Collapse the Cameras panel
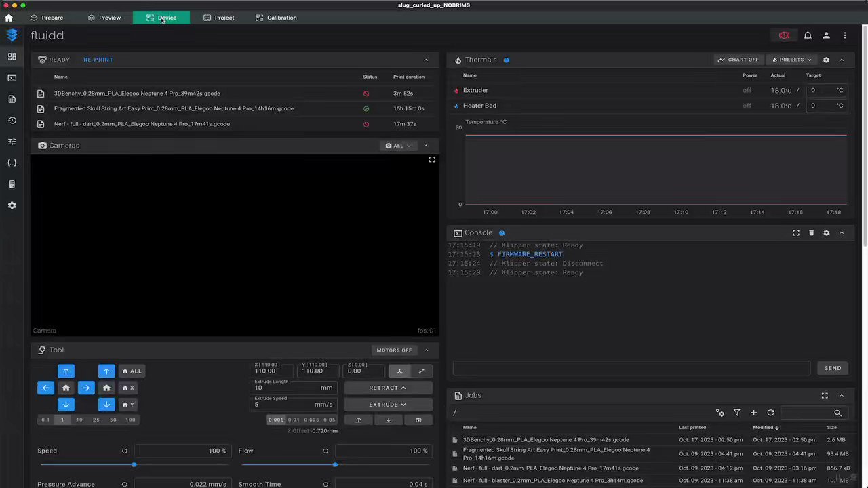868x488 pixels. click(x=426, y=146)
